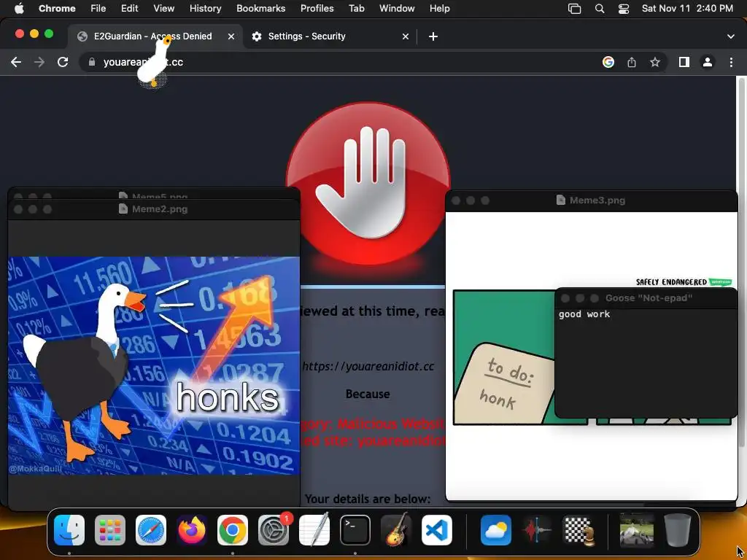This screenshot has width=747, height=560.
Task: Open the View menu
Action: click(x=164, y=8)
